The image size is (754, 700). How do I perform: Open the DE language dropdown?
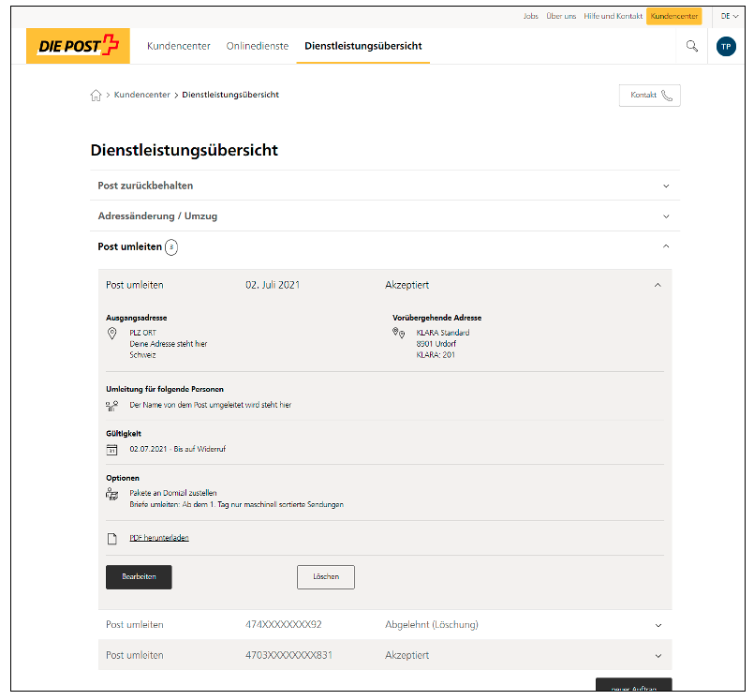click(x=730, y=16)
